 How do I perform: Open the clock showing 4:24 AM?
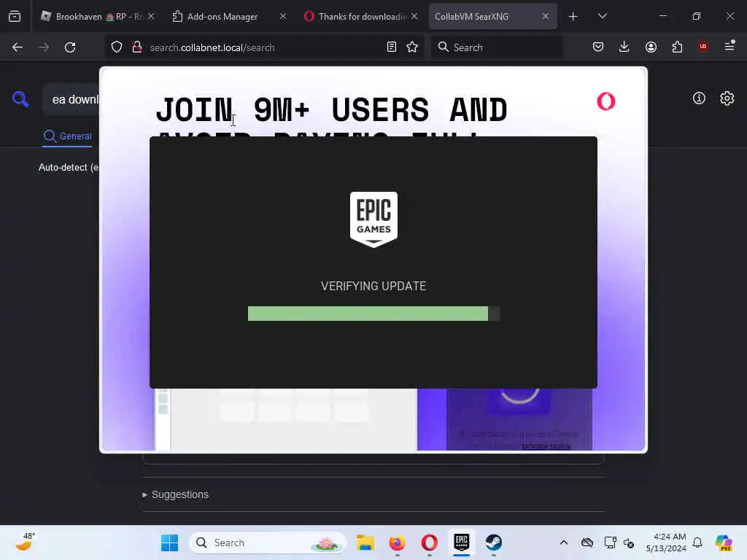[666, 542]
